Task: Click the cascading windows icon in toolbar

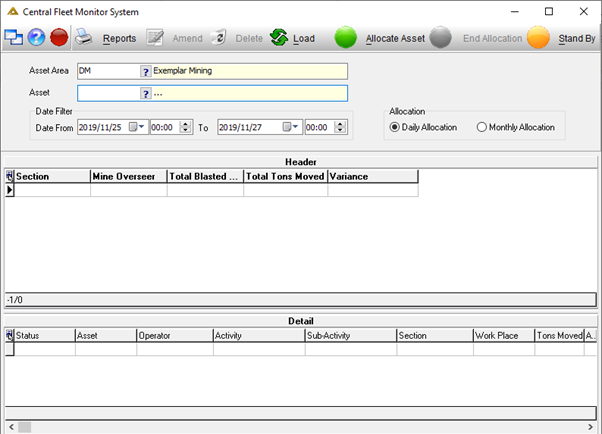Action: (14, 38)
